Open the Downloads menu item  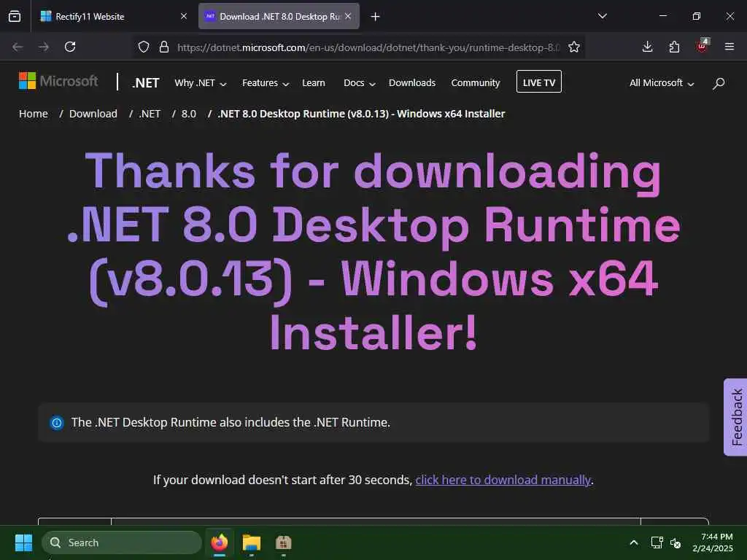point(412,83)
